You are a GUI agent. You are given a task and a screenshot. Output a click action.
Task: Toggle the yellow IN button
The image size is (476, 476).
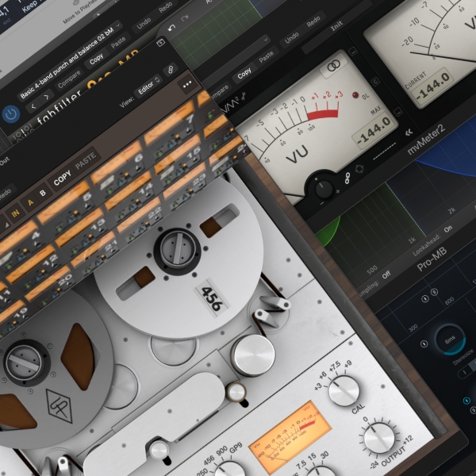(15, 213)
